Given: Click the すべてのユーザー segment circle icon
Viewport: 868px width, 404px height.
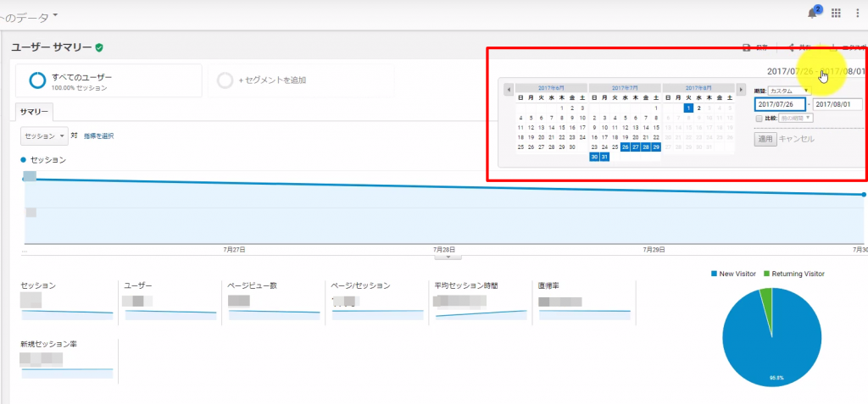Looking at the screenshot, I should point(37,80).
